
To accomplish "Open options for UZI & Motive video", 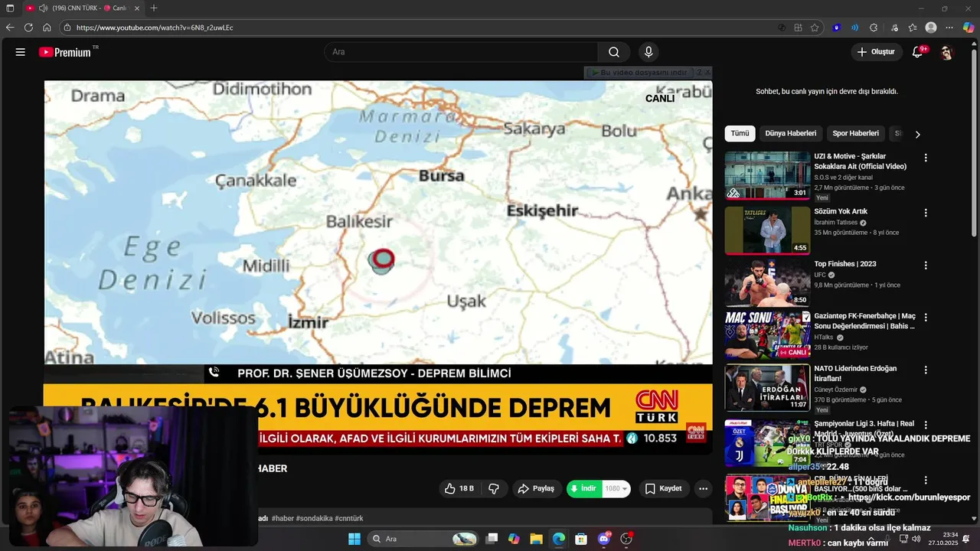I will (926, 158).
